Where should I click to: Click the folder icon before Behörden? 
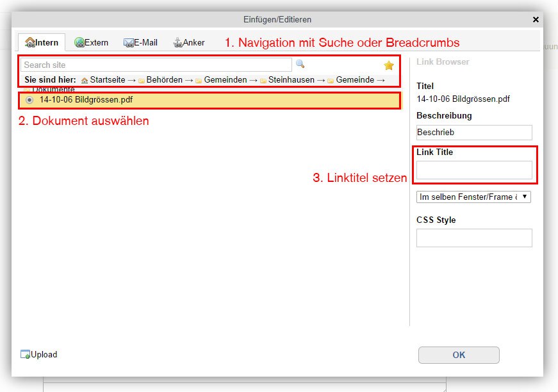(141, 80)
